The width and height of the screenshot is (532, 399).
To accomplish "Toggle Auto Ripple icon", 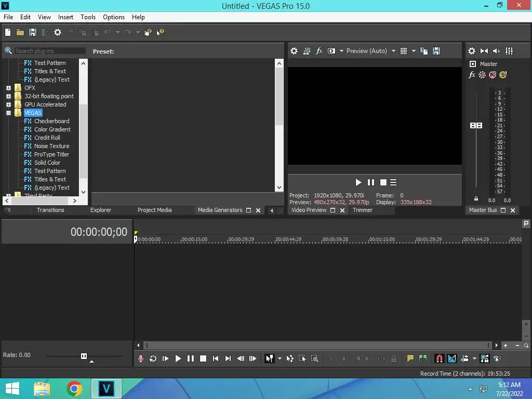I will (464, 358).
